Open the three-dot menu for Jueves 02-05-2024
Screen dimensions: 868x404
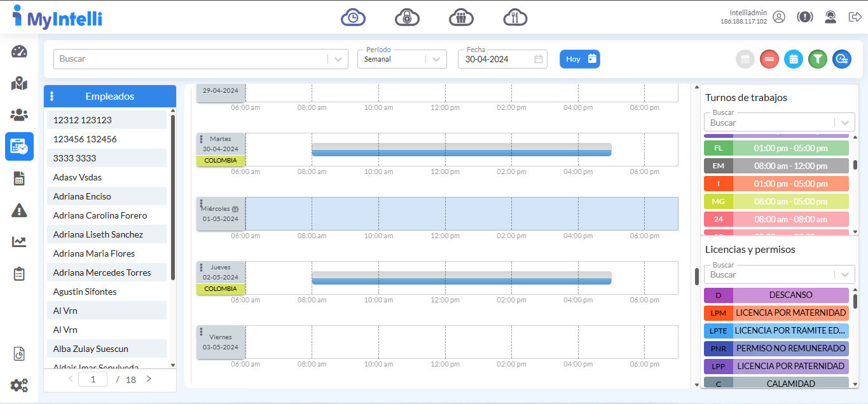click(202, 267)
